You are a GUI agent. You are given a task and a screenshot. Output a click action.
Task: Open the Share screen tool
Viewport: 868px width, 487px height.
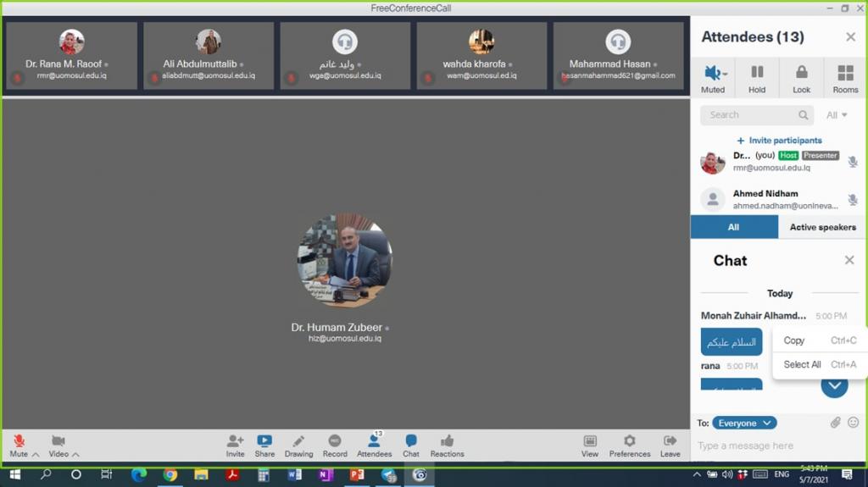[264, 441]
